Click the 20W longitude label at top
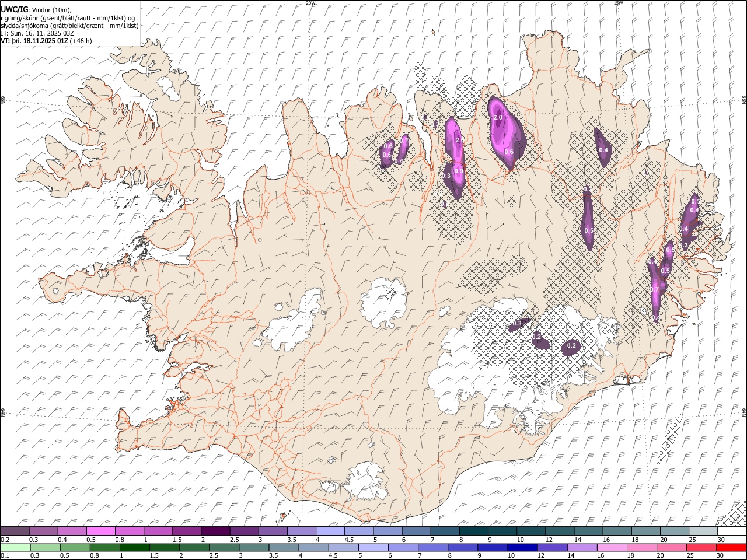The height and width of the screenshot is (560, 747). 310,3
